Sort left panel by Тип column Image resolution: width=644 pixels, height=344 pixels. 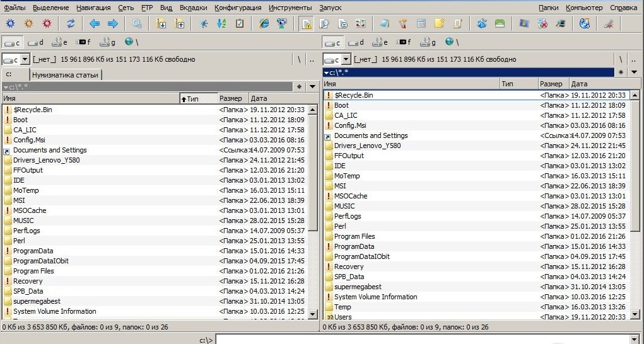pyautogui.click(x=199, y=98)
